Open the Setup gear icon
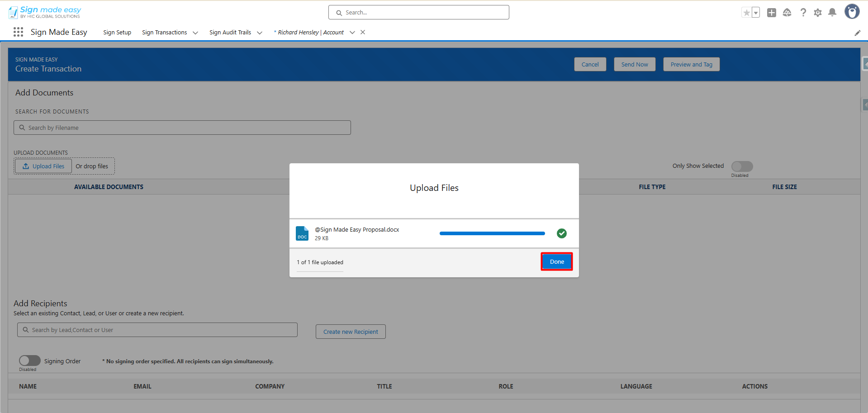 coord(818,13)
